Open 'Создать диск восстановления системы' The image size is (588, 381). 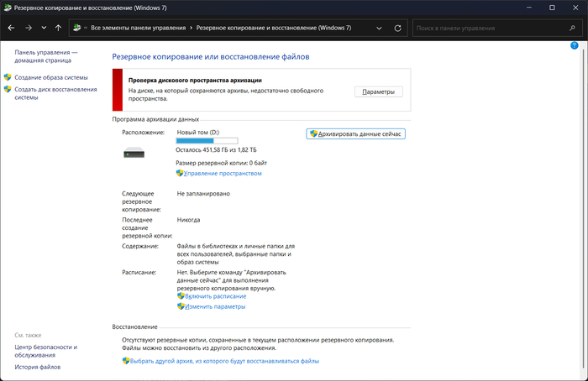pyautogui.click(x=55, y=93)
